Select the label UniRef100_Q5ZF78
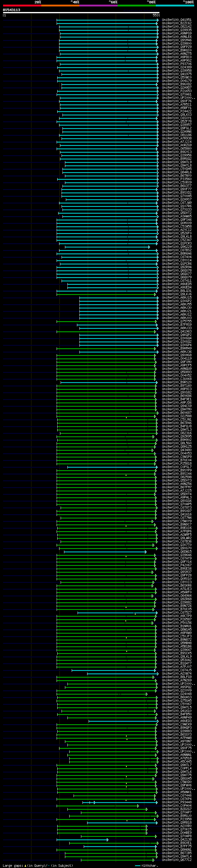The image size is (197, 868). 177,121
